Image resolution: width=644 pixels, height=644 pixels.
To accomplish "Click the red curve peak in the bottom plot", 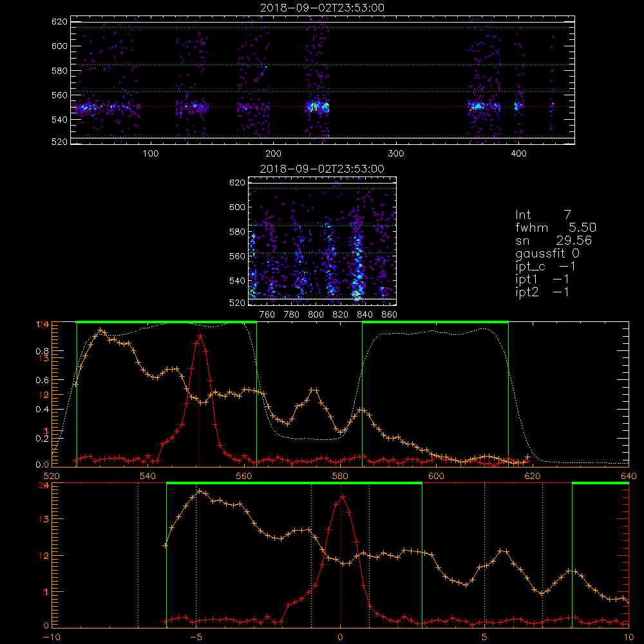I will coord(342,497).
